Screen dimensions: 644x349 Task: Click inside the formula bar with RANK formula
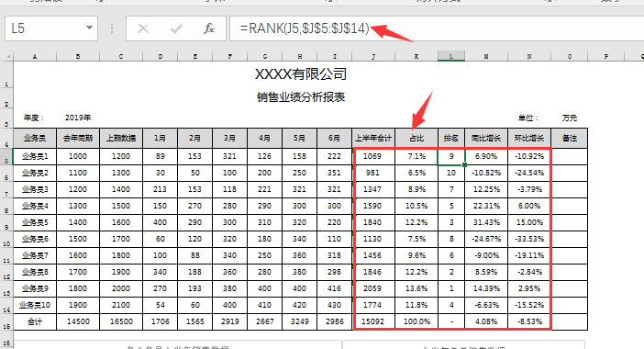tap(436, 28)
